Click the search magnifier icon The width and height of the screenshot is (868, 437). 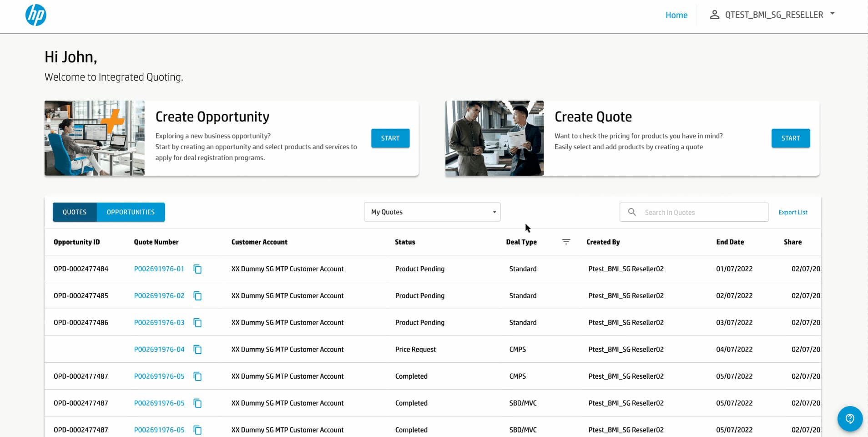tap(632, 212)
